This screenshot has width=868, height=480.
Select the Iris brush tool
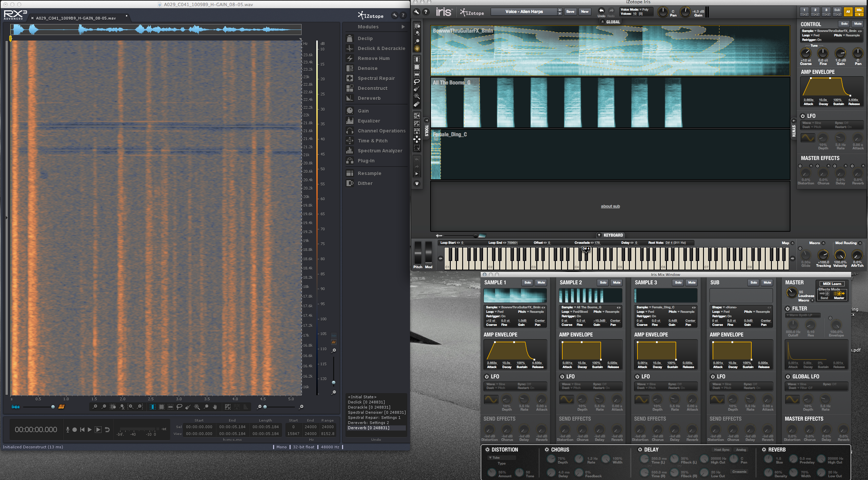417,89
